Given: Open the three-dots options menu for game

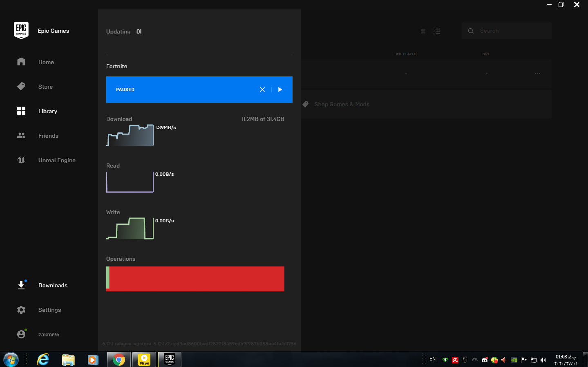Looking at the screenshot, I should 537,74.
